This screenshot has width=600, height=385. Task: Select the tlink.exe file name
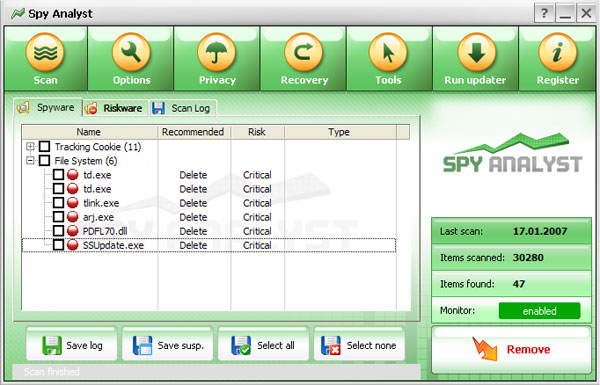(x=101, y=203)
